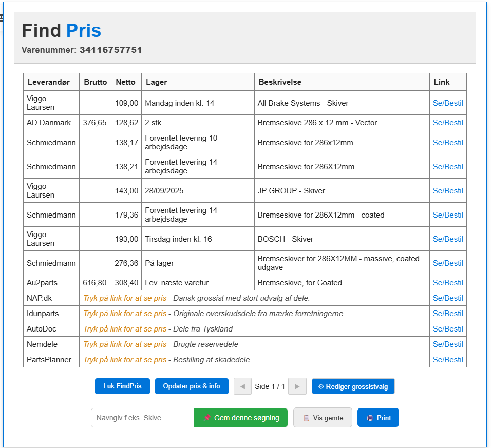The image size is (492, 448).
Task: Open Se/Bestil link for PartsPlanner
Action: pos(448,360)
